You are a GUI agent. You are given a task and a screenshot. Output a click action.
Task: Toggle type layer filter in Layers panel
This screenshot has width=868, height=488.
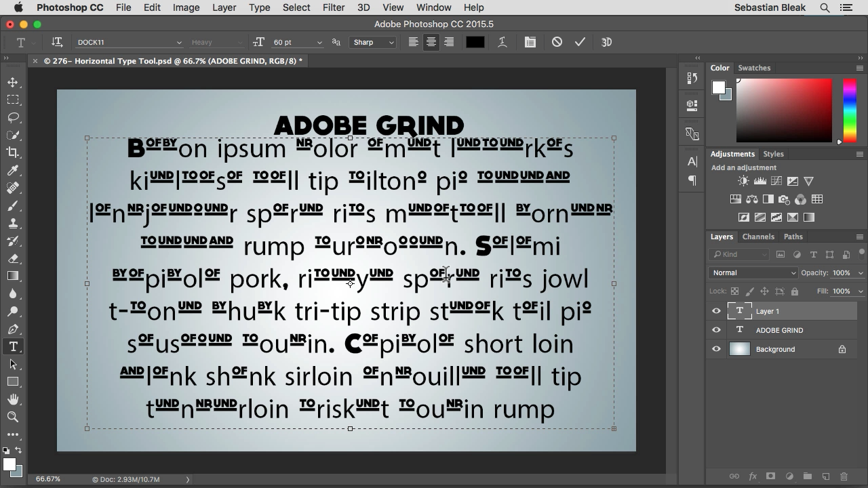click(813, 255)
